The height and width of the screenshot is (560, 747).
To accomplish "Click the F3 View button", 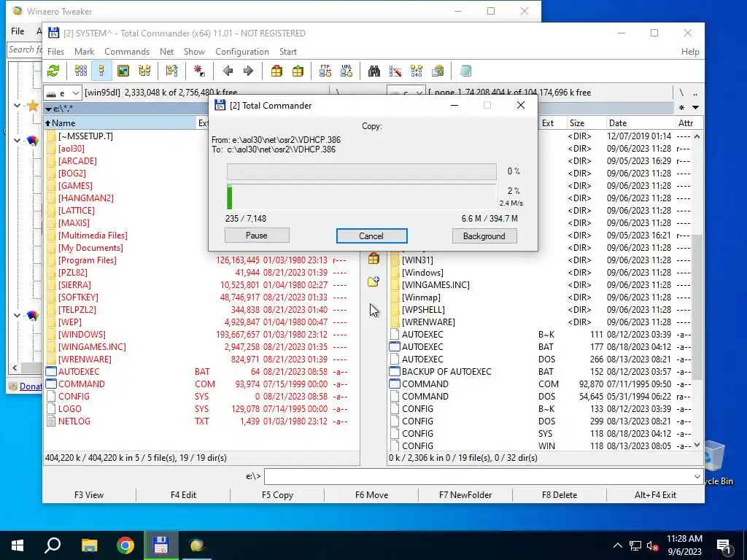I will coord(89,495).
